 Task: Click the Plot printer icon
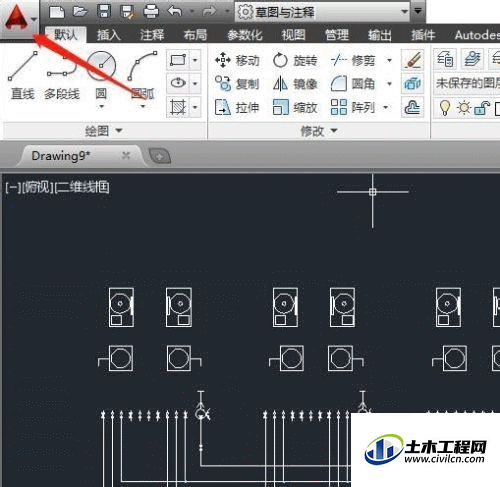pos(151,12)
